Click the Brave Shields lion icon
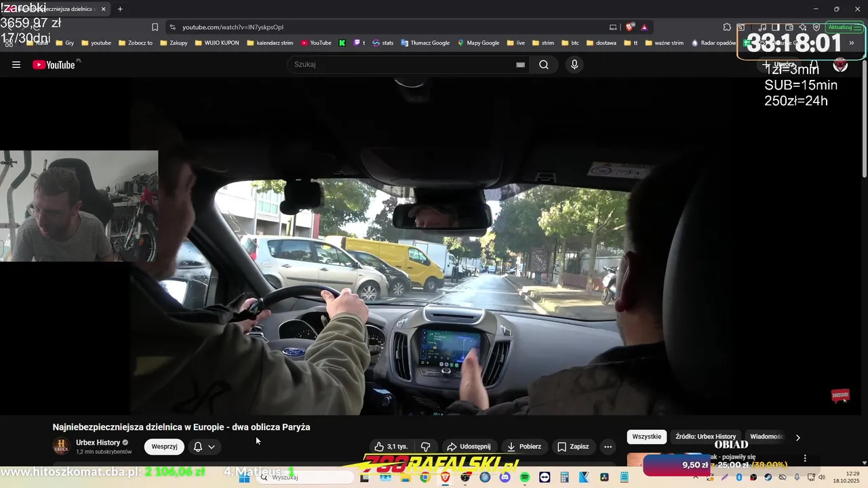This screenshot has width=868, height=488. 630,27
